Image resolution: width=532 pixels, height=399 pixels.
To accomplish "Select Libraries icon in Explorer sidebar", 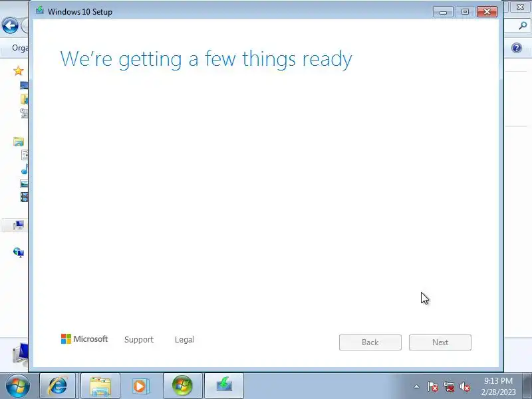I will coord(19,141).
